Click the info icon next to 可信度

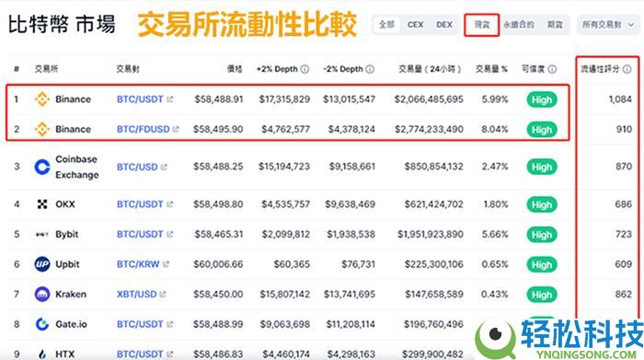[552, 69]
